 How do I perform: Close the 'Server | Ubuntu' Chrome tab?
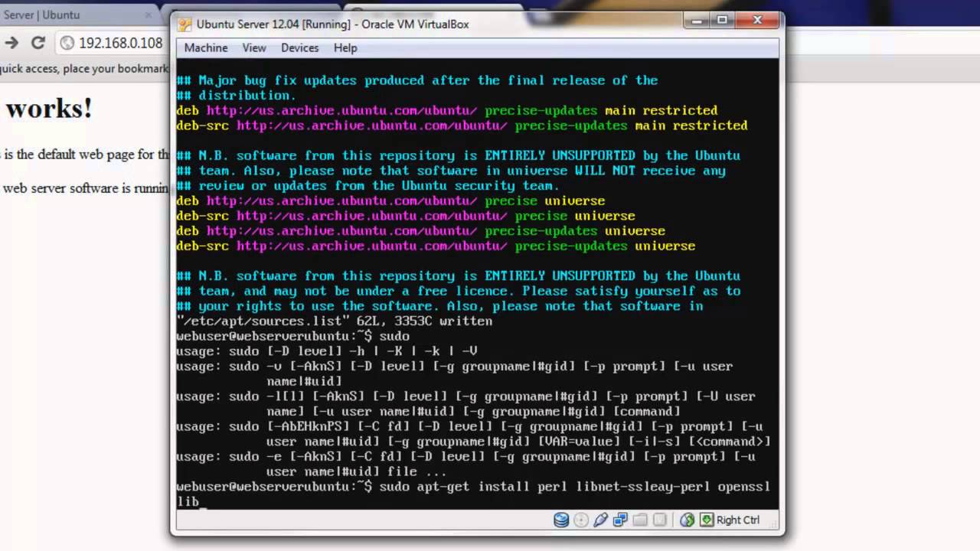coord(148,15)
